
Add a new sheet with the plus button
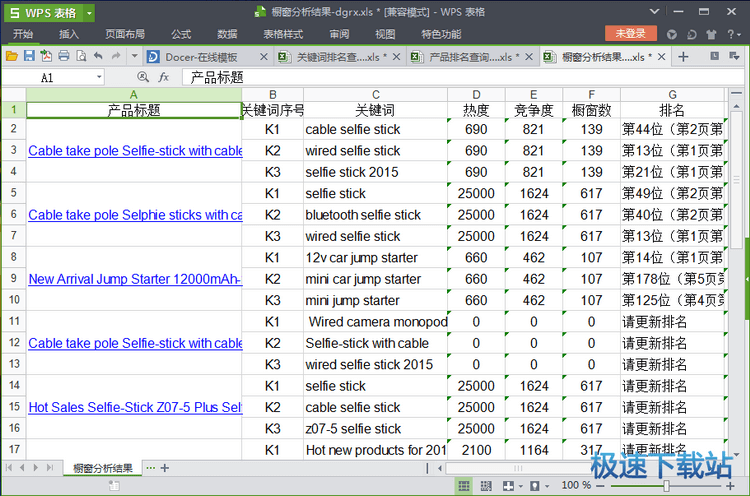pyautogui.click(x=165, y=468)
